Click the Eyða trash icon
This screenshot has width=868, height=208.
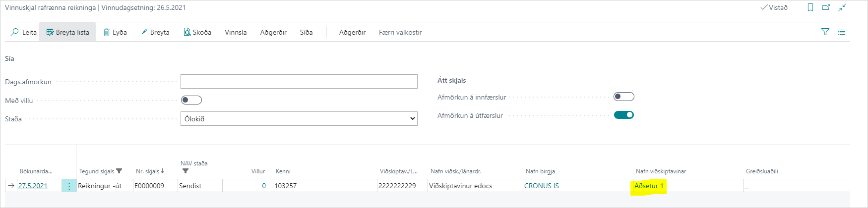tap(107, 32)
